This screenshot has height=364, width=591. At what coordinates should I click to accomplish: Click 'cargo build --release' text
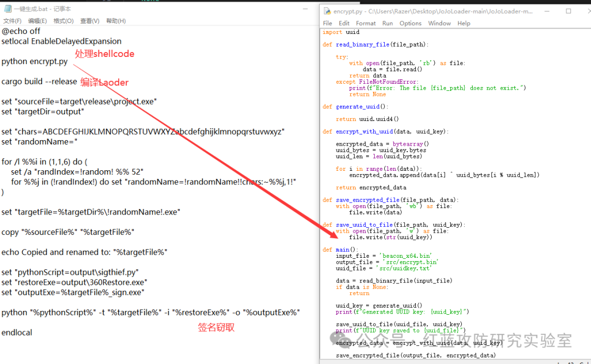click(x=39, y=82)
